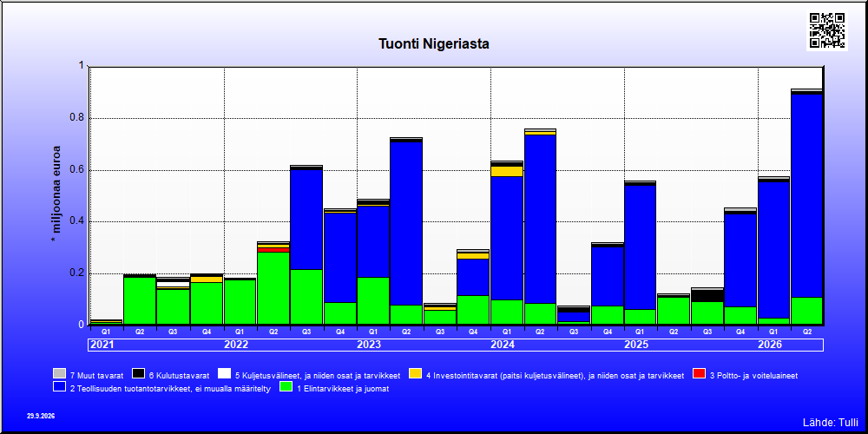Click the legend label '7 Muut tavarat'
The width and height of the screenshot is (868, 434).
(96, 375)
